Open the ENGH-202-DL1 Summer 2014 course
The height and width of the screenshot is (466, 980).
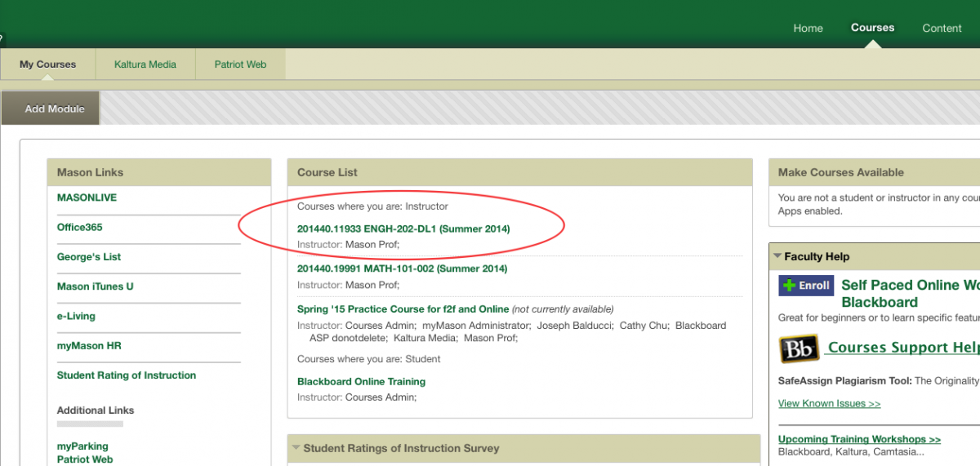pyautogui.click(x=403, y=229)
